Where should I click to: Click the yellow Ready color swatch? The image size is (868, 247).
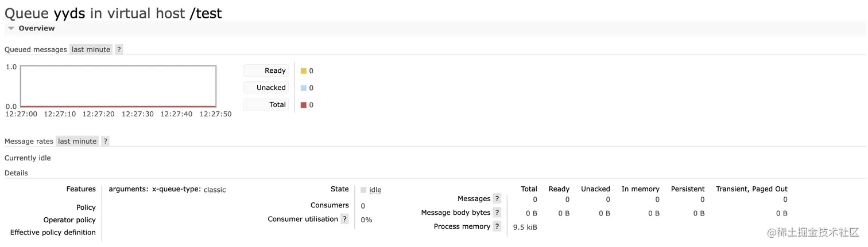(304, 71)
